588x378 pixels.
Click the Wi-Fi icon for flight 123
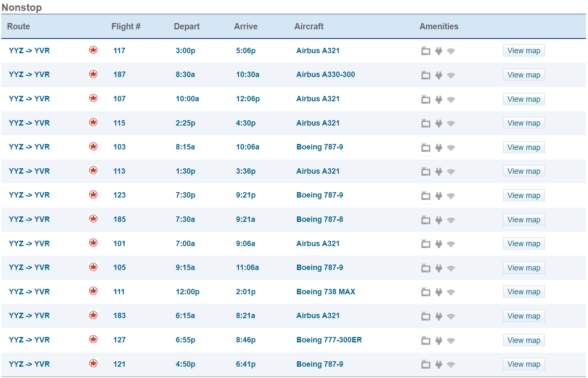click(451, 196)
